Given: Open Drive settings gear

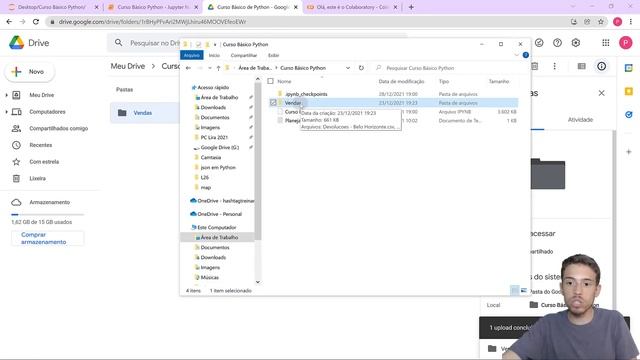Looking at the screenshot, I should coord(576,43).
